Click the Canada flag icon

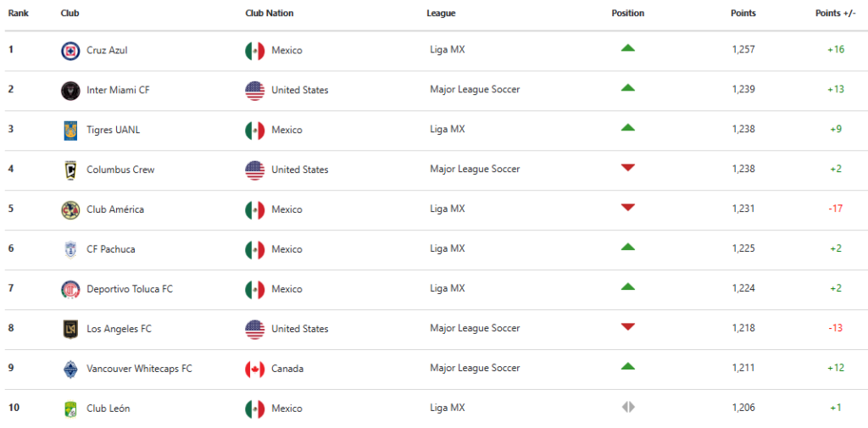tap(254, 370)
